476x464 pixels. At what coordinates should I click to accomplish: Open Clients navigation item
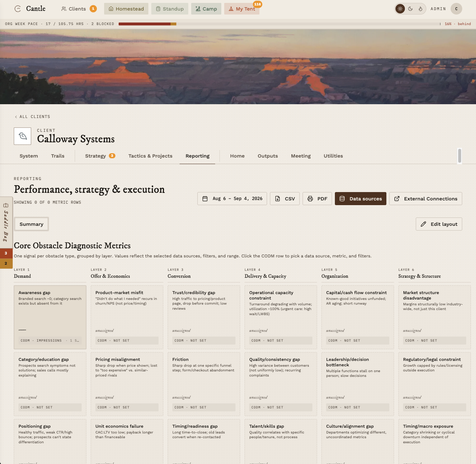79,9
